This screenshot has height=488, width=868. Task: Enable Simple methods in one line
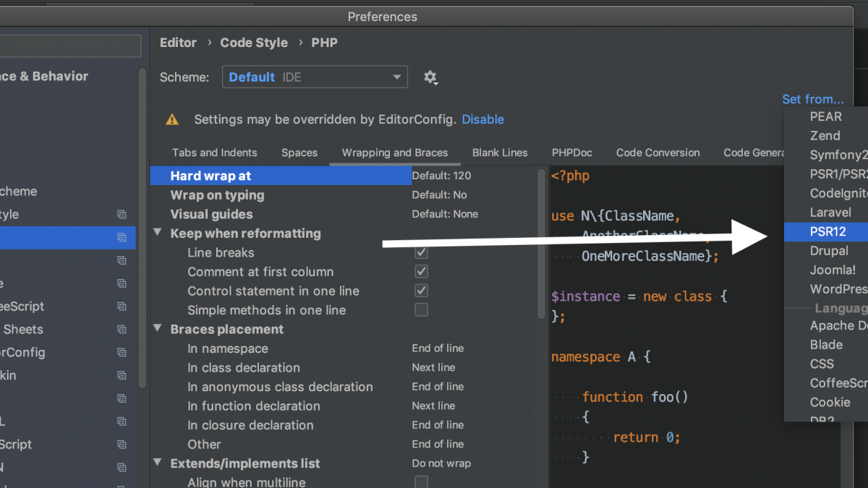(421, 310)
